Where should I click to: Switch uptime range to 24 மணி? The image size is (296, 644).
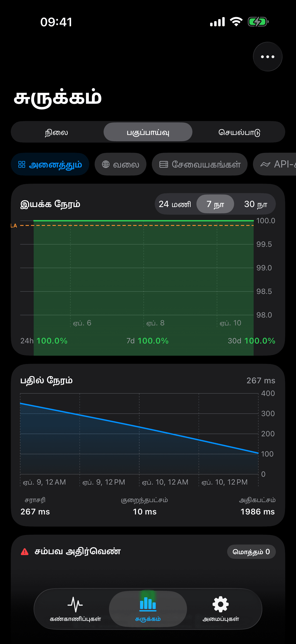coord(175,204)
